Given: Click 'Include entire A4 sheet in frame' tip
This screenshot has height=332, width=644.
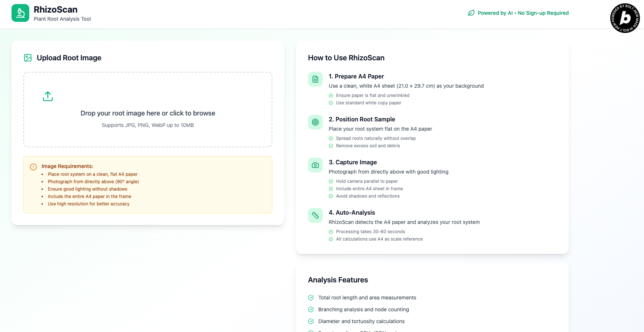Looking at the screenshot, I should click(369, 189).
